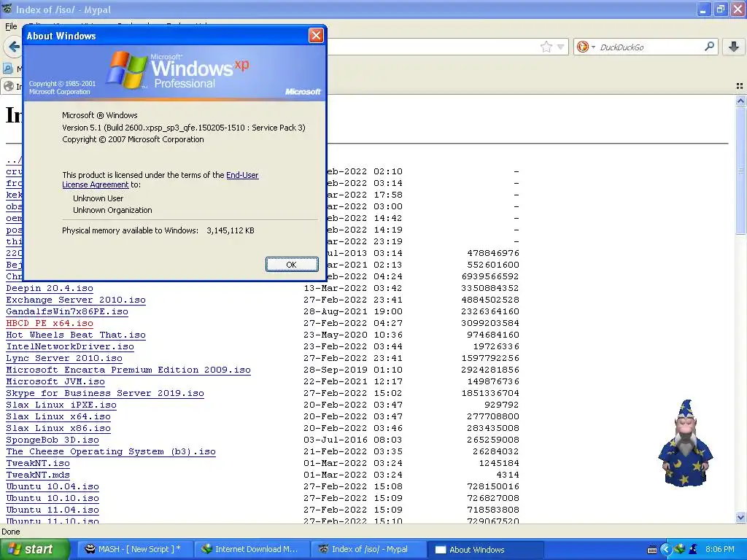
Task: Click the search magnifier icon
Action: 709,46
